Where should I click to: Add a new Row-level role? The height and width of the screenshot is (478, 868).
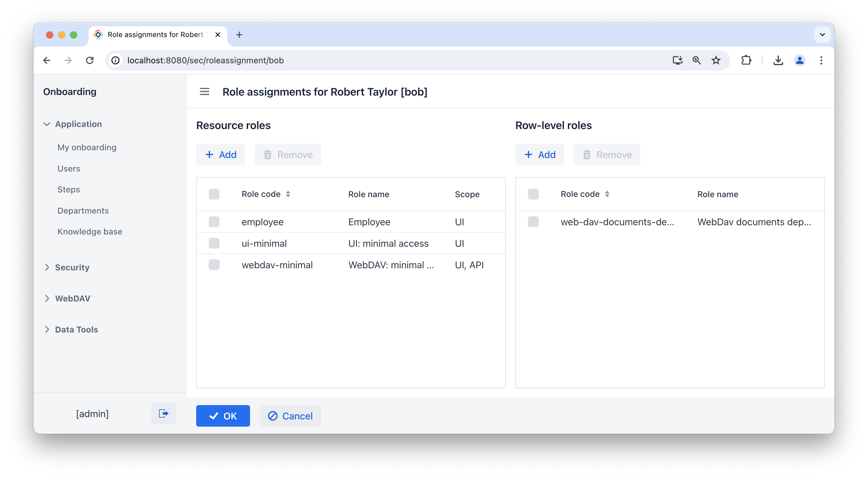click(x=540, y=154)
